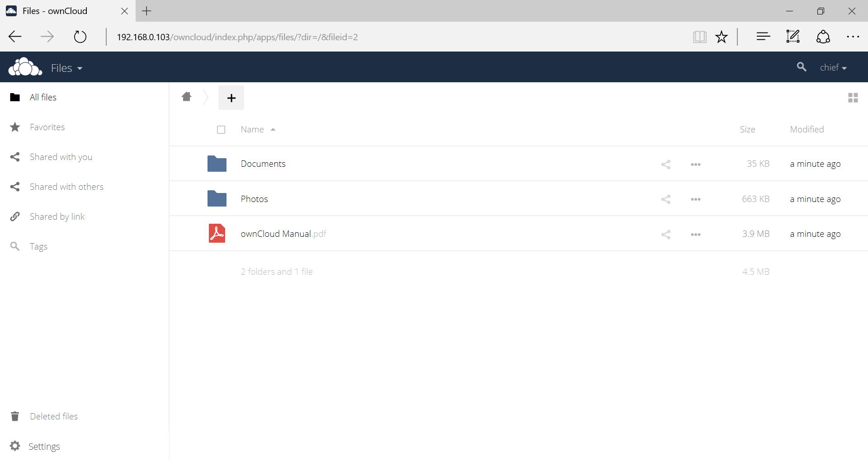The width and height of the screenshot is (868, 461).
Task: Open Shared with others section
Action: (66, 186)
